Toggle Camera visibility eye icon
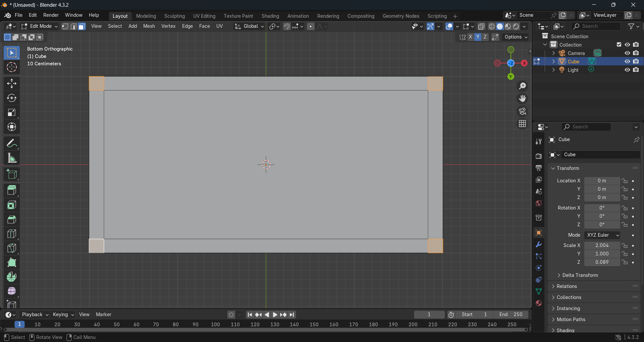The width and height of the screenshot is (644, 342). tap(627, 53)
